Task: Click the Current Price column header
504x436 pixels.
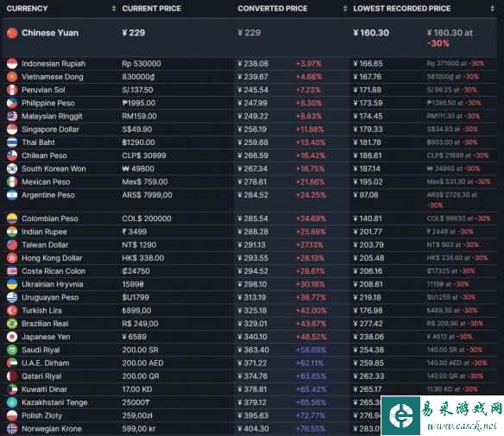Action: click(x=151, y=9)
